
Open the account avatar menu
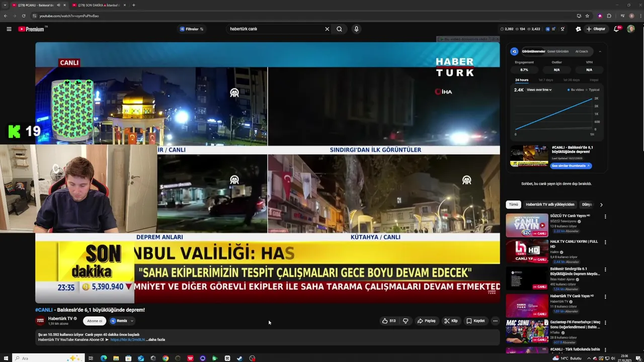click(631, 29)
